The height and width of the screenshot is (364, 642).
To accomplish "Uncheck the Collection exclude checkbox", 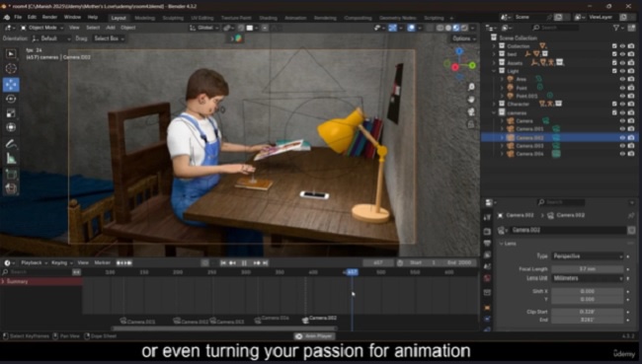I will point(614,46).
